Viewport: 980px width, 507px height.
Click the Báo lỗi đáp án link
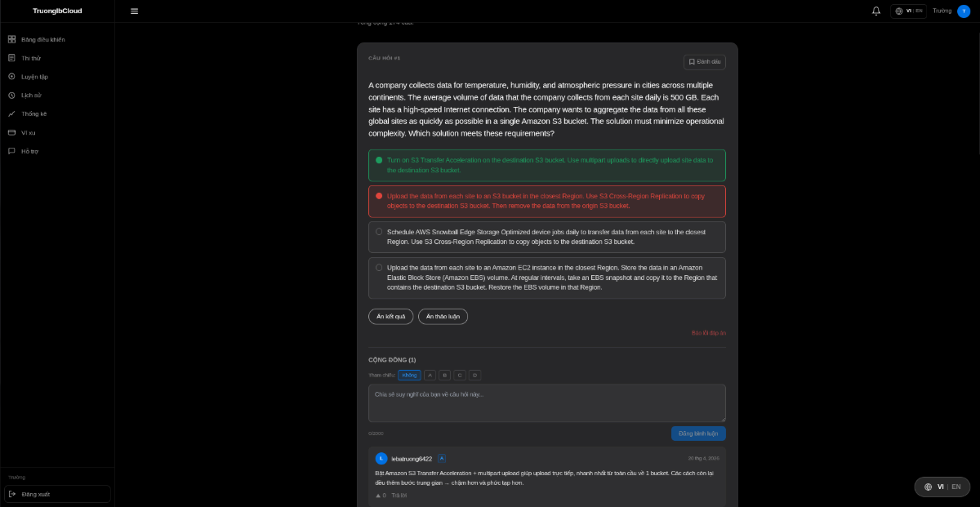click(708, 333)
